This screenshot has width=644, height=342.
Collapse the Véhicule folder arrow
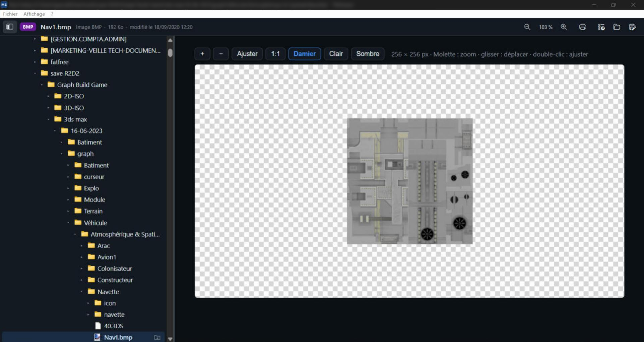click(68, 222)
